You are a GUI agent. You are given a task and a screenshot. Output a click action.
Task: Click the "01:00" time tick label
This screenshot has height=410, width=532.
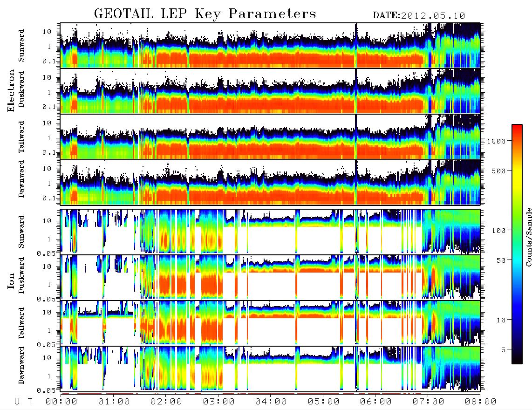coord(114,402)
